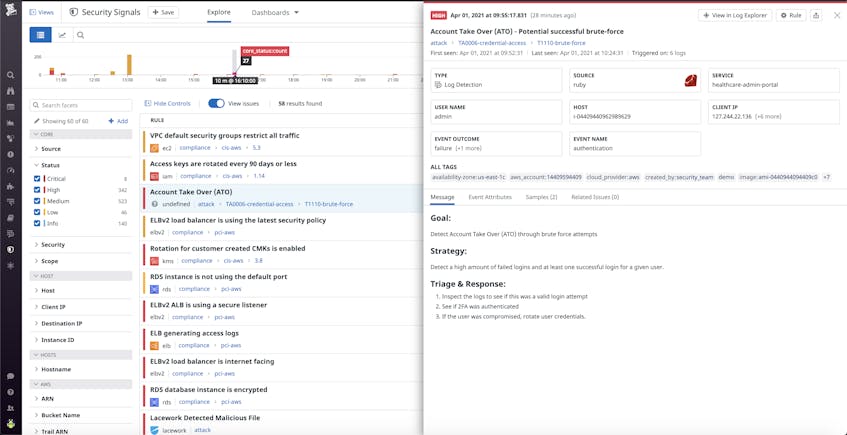Screen dimensions: 847x435
Task: Uncheck the Critical status checkbox
Action: point(37,178)
